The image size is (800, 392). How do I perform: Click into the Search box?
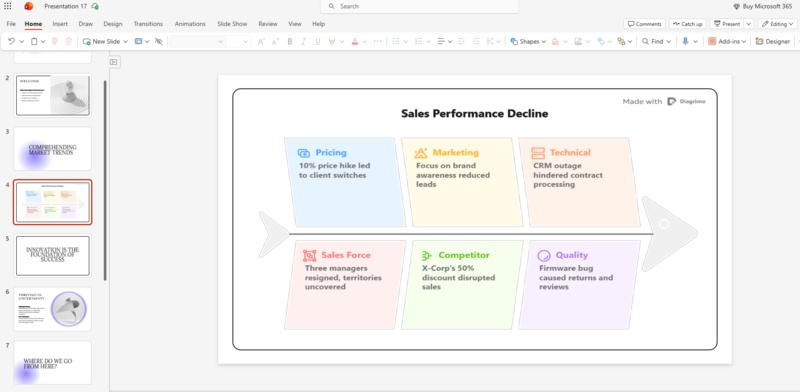[419, 6]
